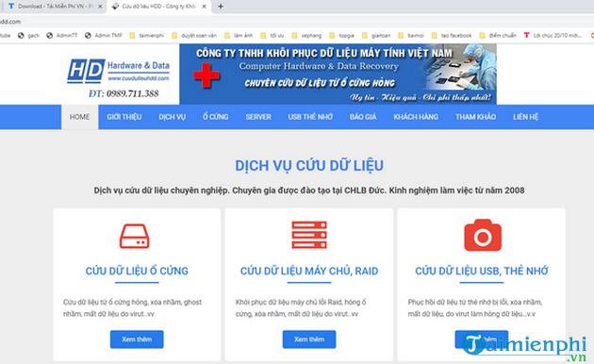This screenshot has height=364, width=594.
Task: Open the Ổ CỨNG menu item
Action: (216, 117)
